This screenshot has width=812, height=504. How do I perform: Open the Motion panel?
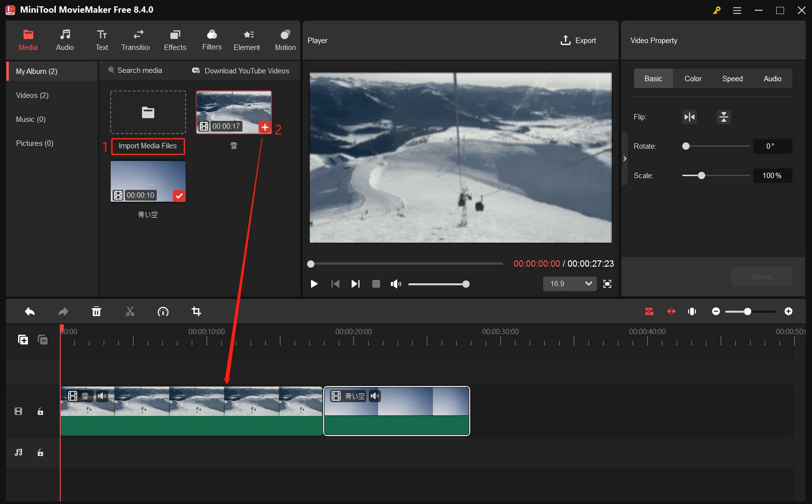tap(285, 39)
